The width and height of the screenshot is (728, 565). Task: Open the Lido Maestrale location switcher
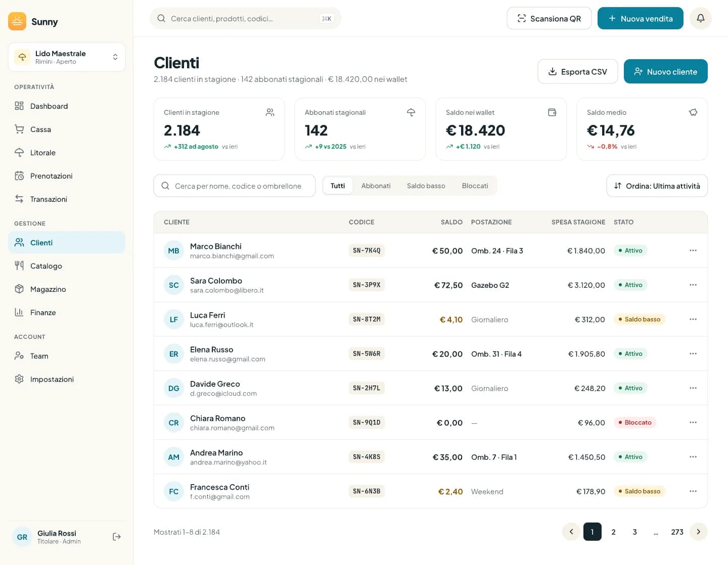(67, 57)
